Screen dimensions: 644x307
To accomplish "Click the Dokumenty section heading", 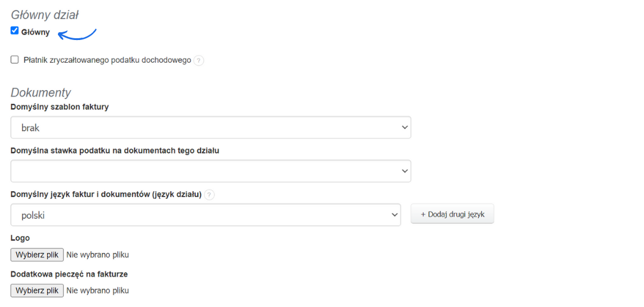I will click(x=41, y=93).
